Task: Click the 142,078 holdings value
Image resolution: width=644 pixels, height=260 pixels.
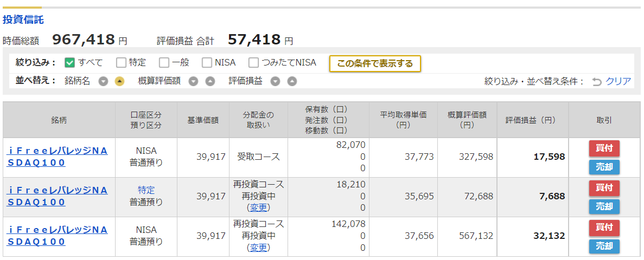Action: pos(348,224)
